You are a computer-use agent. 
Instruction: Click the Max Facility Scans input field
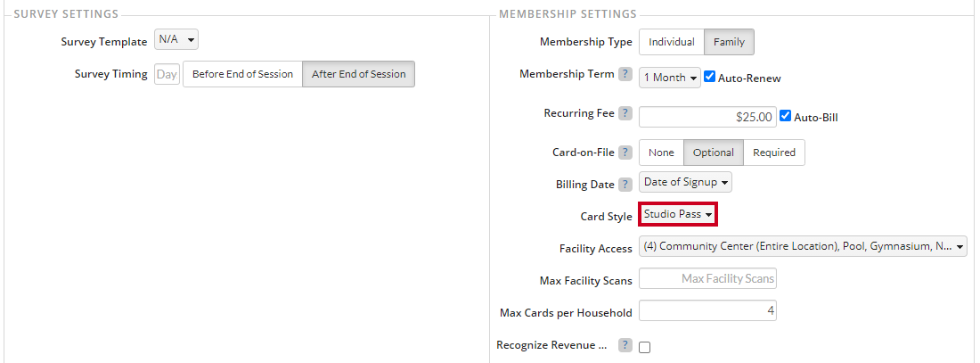click(x=707, y=278)
